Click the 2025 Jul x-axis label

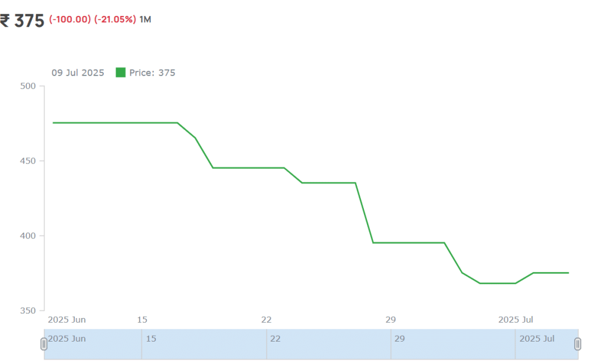(x=516, y=320)
